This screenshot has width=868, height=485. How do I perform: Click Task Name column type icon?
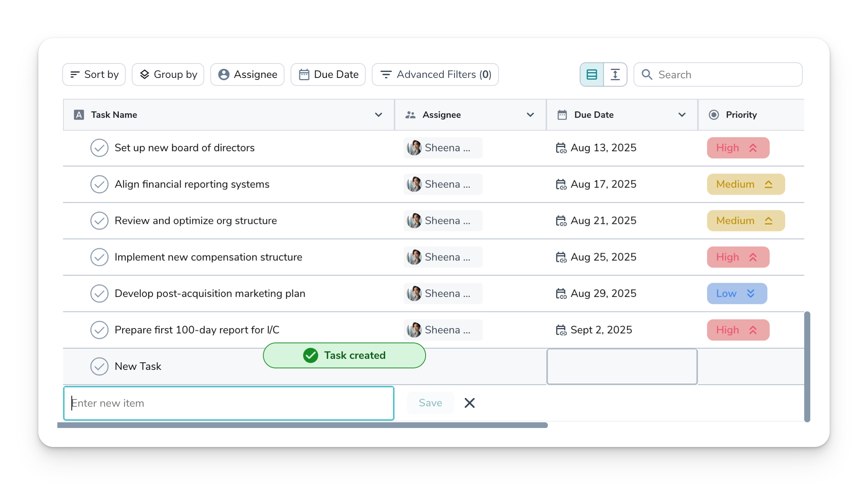(79, 115)
